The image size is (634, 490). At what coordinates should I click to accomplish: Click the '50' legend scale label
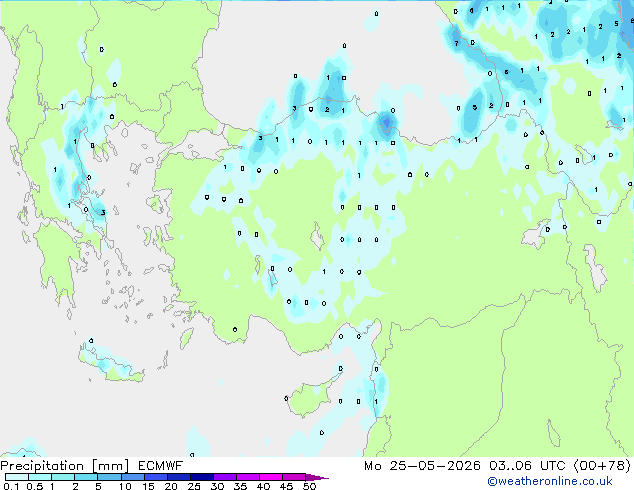point(309,486)
